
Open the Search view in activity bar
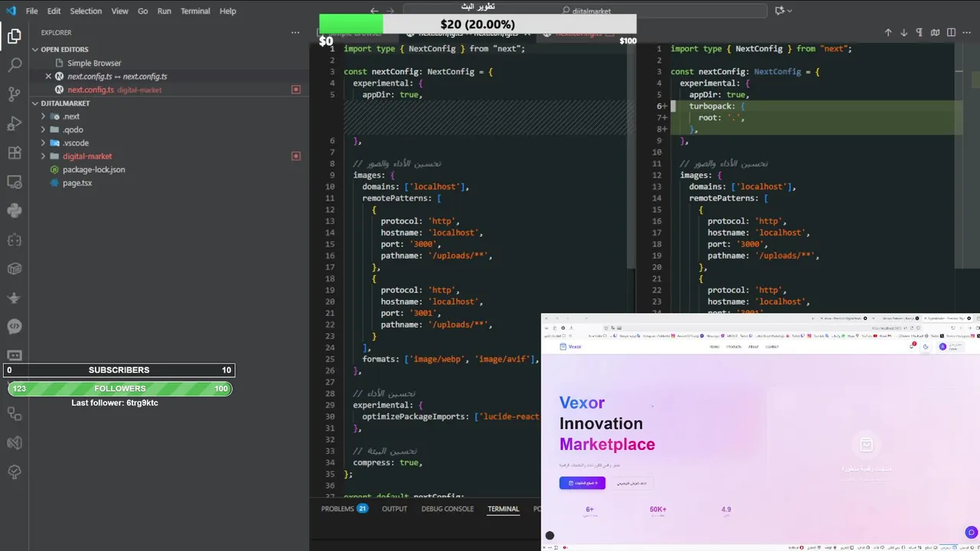(x=15, y=65)
